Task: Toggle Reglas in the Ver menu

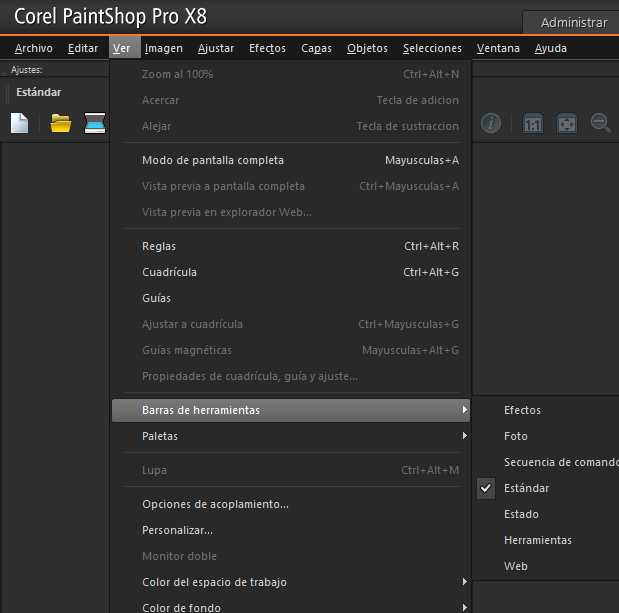Action: coord(291,246)
